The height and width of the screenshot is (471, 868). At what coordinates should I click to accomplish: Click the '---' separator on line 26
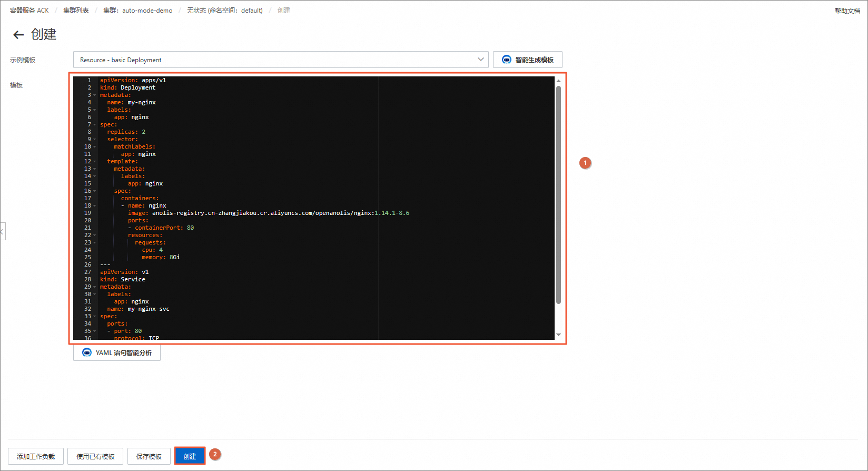coord(105,265)
